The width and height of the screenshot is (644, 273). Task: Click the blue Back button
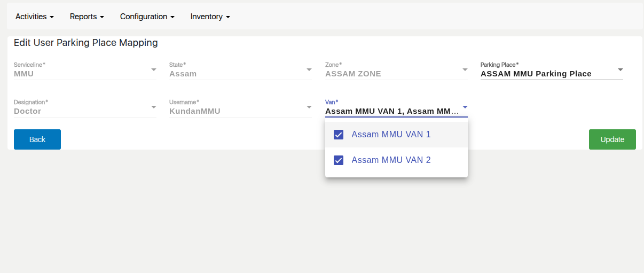click(37, 139)
